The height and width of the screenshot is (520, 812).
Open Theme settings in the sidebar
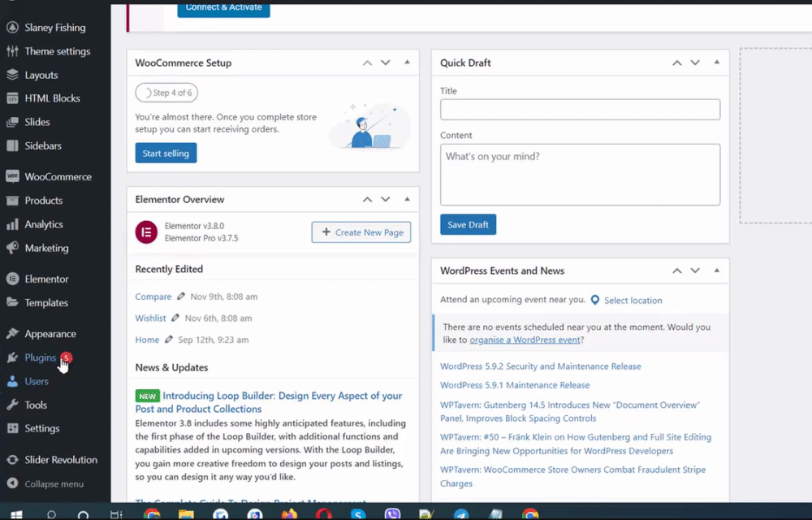tap(57, 51)
